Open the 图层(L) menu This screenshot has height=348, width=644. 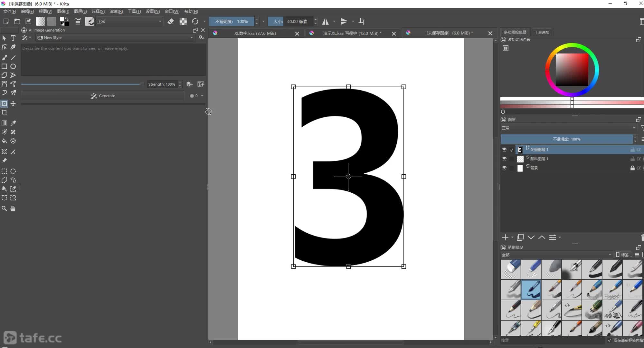80,11
